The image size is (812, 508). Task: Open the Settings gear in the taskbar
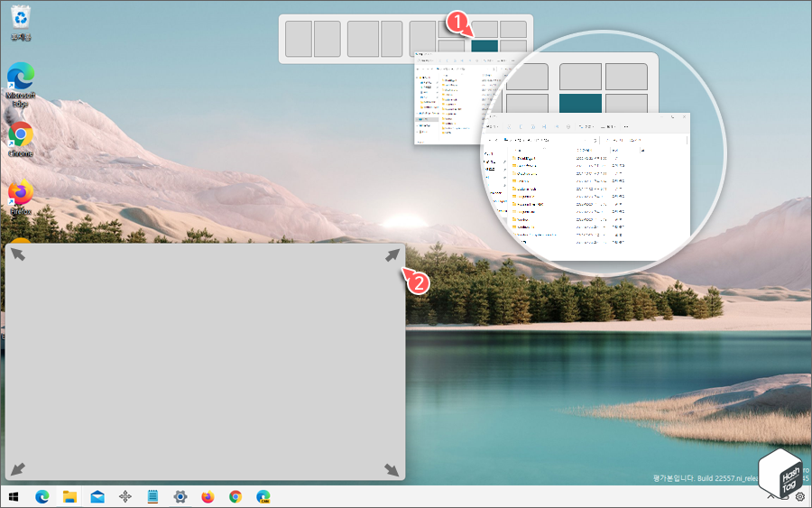pos(180,497)
